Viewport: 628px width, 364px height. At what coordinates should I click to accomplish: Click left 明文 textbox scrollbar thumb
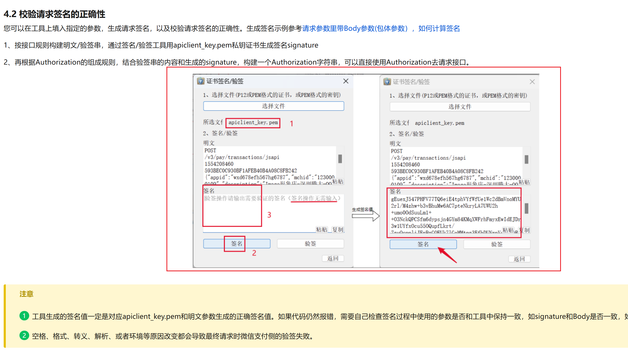point(340,159)
